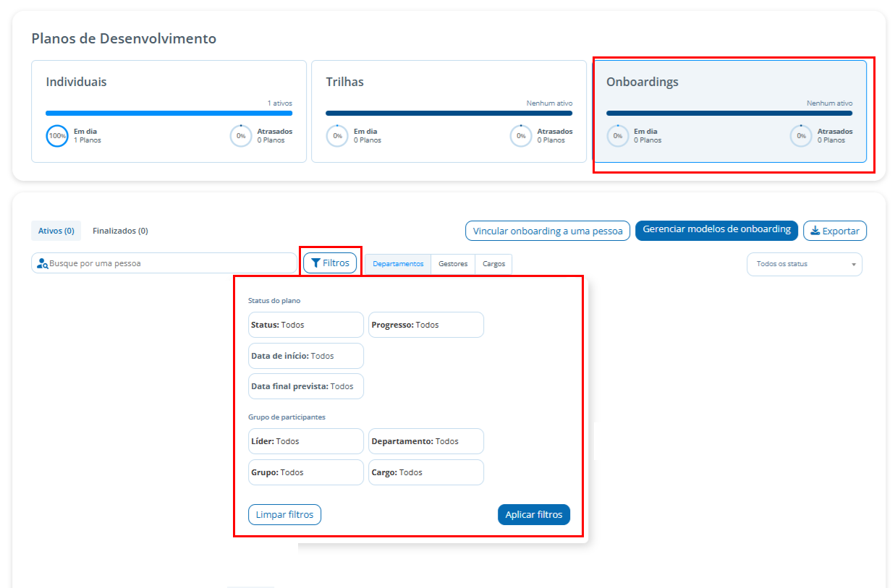
Task: Click the Trilhas progress bar
Action: click(x=449, y=113)
